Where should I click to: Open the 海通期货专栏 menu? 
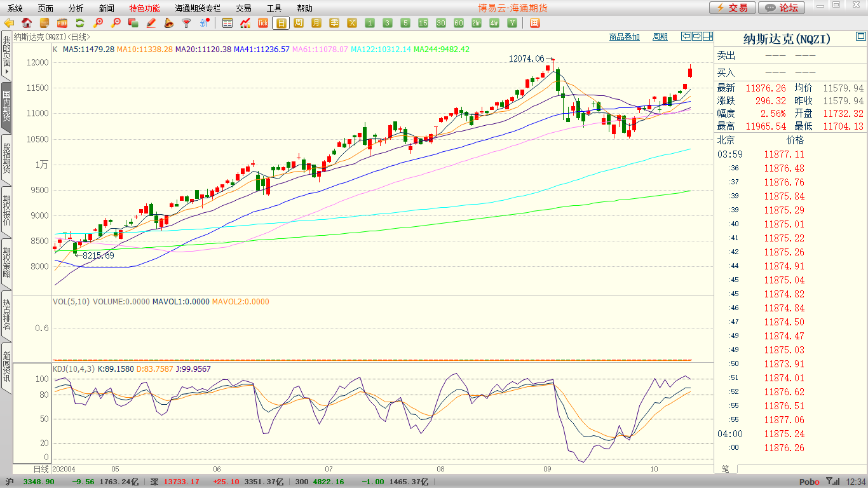point(198,8)
